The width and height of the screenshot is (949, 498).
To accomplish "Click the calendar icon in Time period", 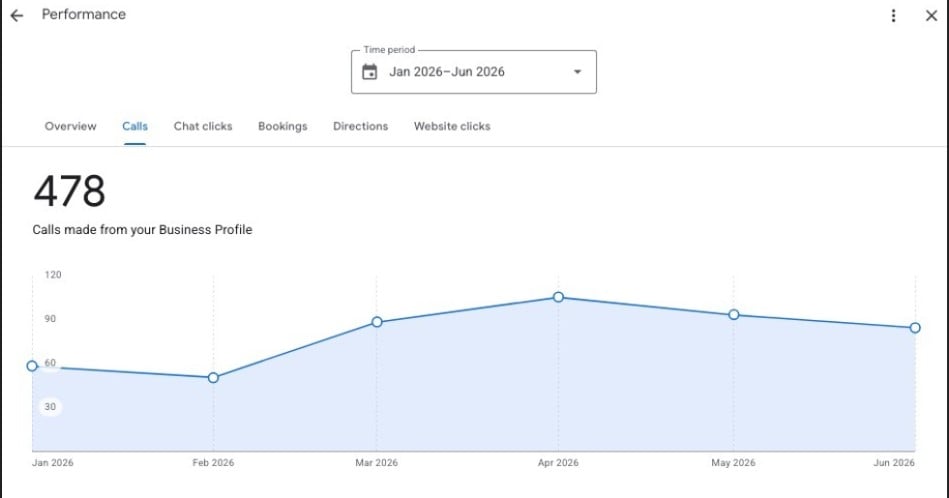I will tap(369, 72).
